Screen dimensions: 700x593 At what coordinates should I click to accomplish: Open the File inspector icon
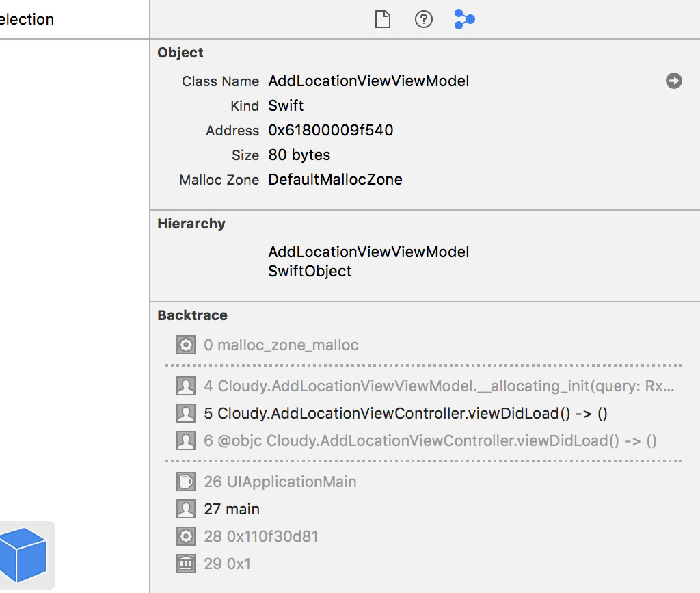[382, 19]
